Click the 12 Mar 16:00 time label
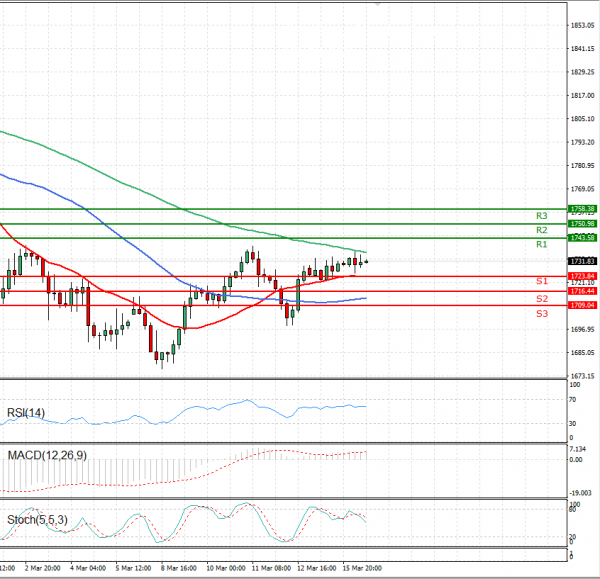 316,568
